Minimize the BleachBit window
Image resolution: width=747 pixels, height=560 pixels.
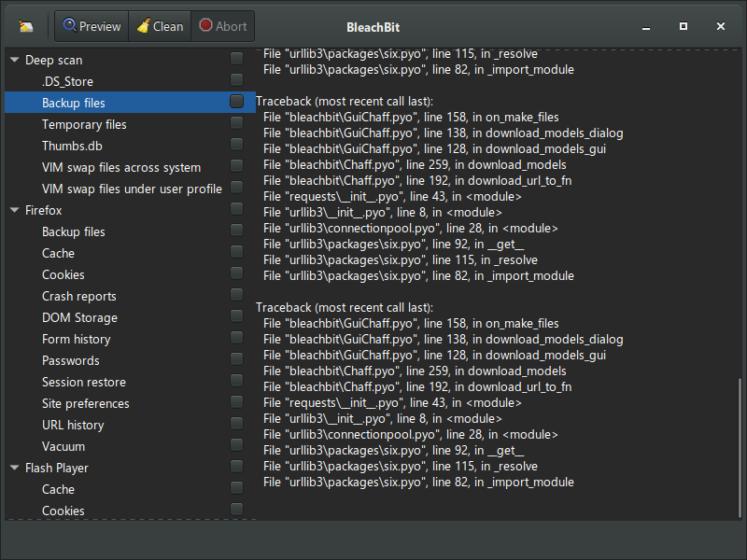tap(646, 27)
